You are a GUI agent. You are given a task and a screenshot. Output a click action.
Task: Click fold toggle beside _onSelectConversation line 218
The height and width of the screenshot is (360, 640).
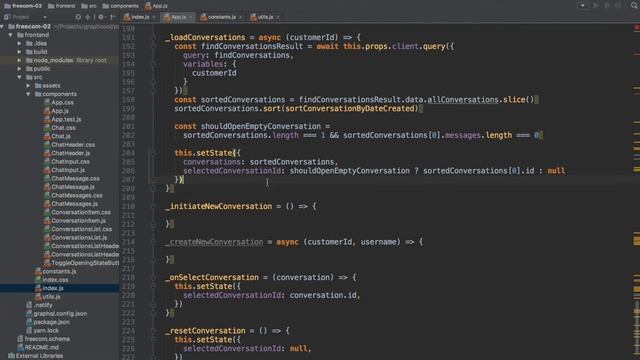(x=153, y=278)
